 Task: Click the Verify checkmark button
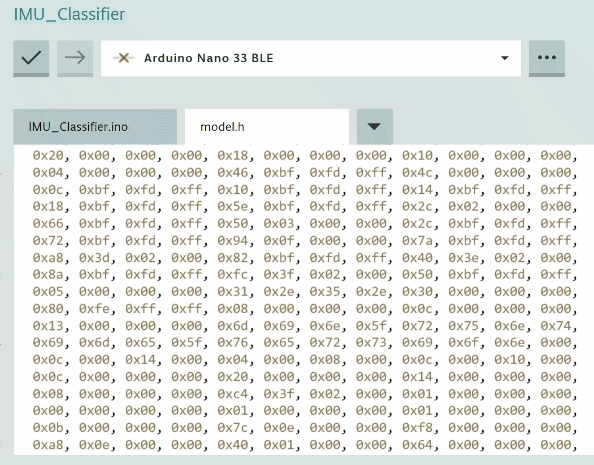pyautogui.click(x=31, y=58)
